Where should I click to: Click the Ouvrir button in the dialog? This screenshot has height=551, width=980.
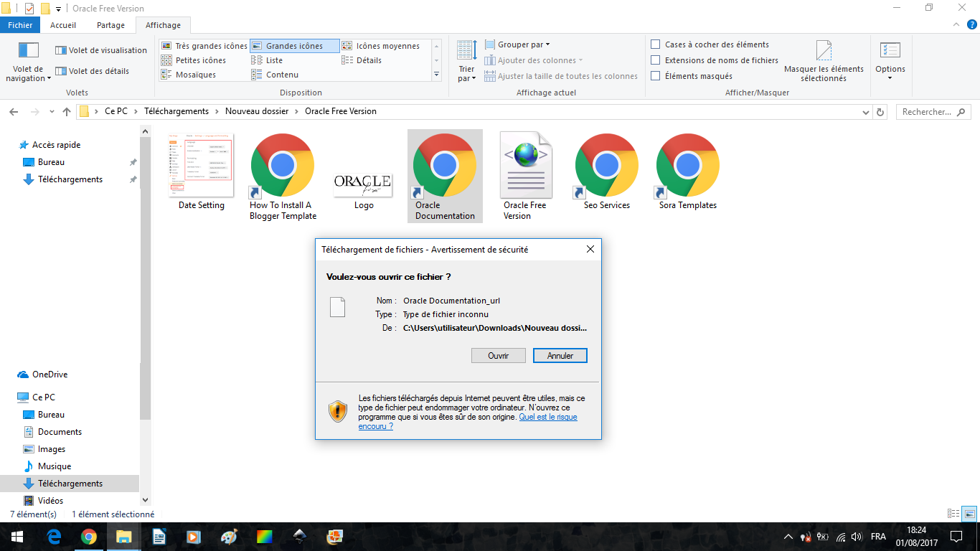tap(498, 356)
